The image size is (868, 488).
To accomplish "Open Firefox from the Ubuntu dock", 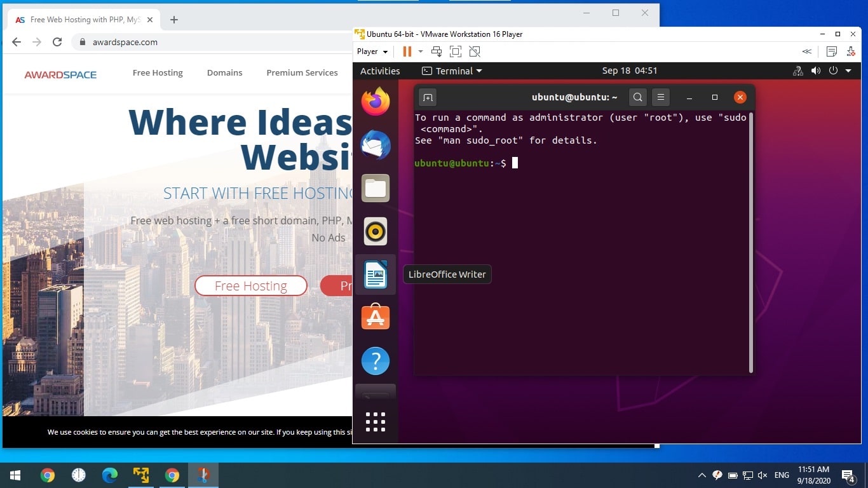I will (x=376, y=102).
